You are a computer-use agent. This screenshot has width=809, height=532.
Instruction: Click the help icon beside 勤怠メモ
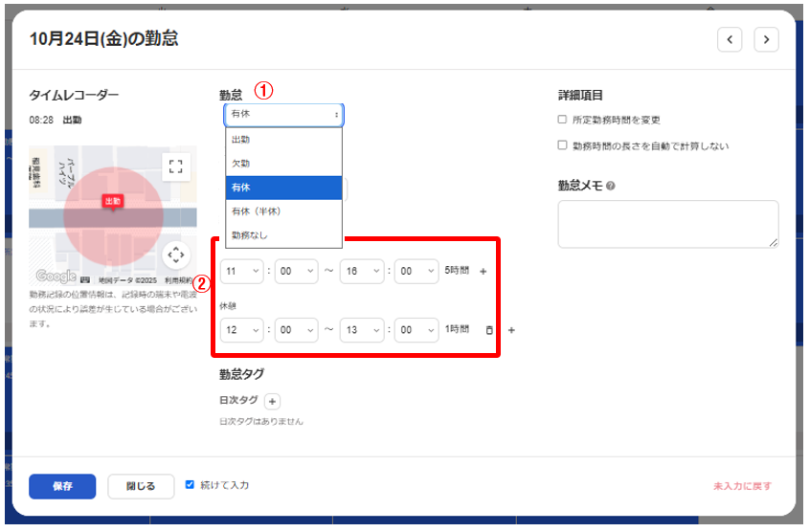point(610,187)
